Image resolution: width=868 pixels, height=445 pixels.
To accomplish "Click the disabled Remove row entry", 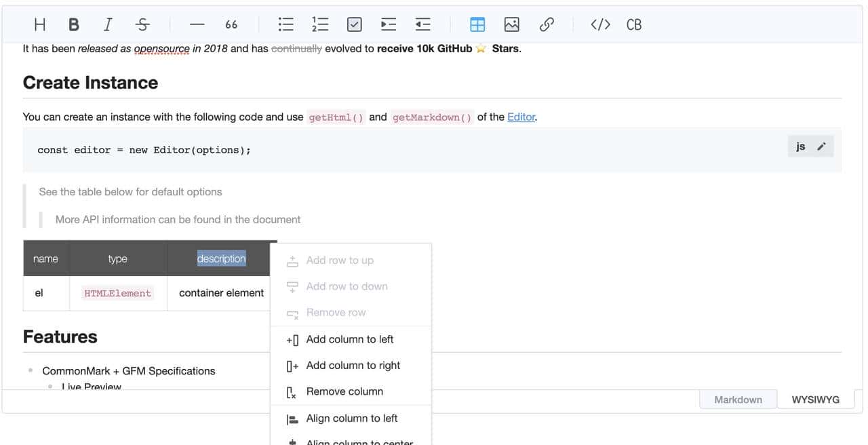I will [x=351, y=313].
